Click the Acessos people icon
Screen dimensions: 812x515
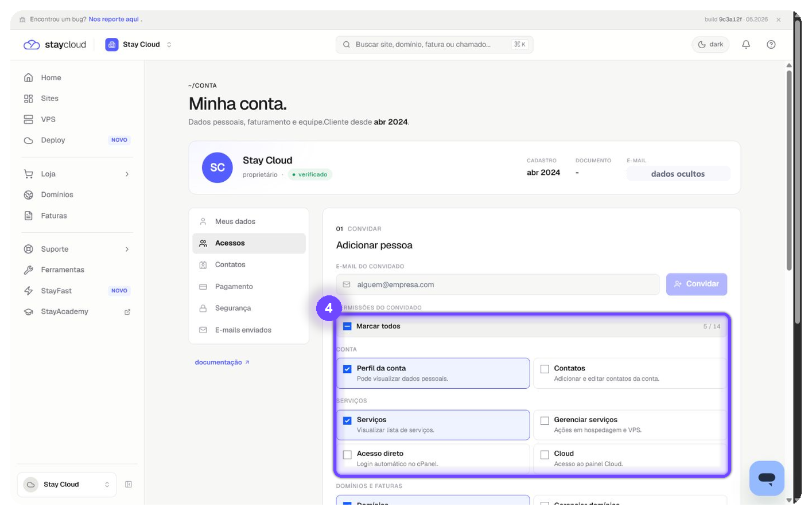tap(203, 243)
